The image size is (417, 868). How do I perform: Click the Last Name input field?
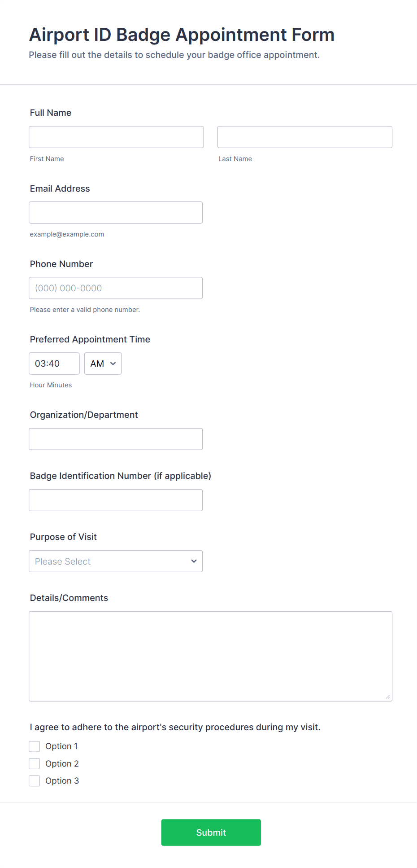pyautogui.click(x=305, y=137)
